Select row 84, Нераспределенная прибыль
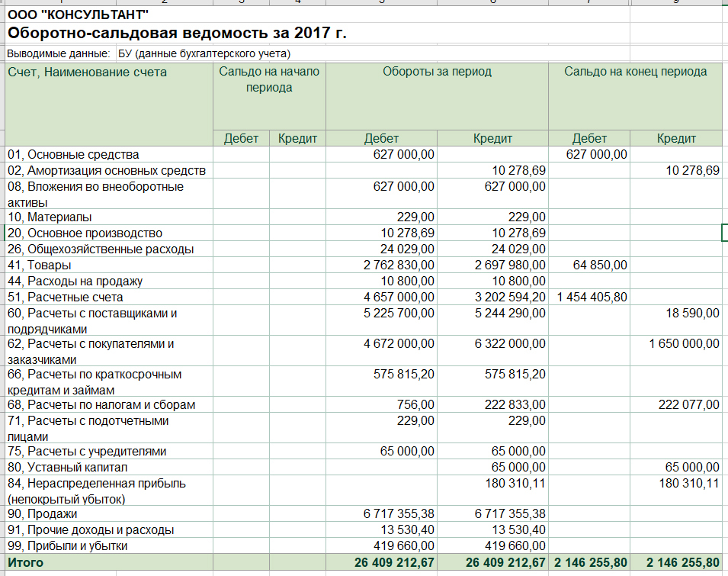The image size is (728, 576). pos(364,491)
